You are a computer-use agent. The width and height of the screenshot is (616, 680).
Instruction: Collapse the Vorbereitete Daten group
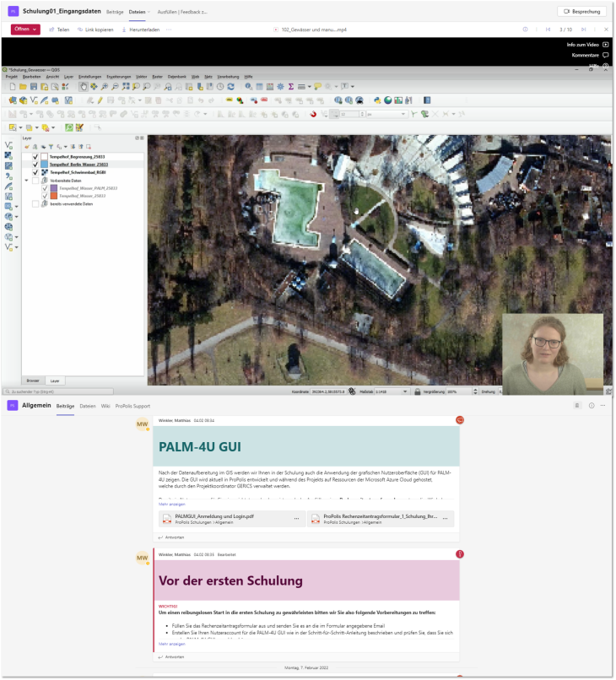[x=26, y=181]
